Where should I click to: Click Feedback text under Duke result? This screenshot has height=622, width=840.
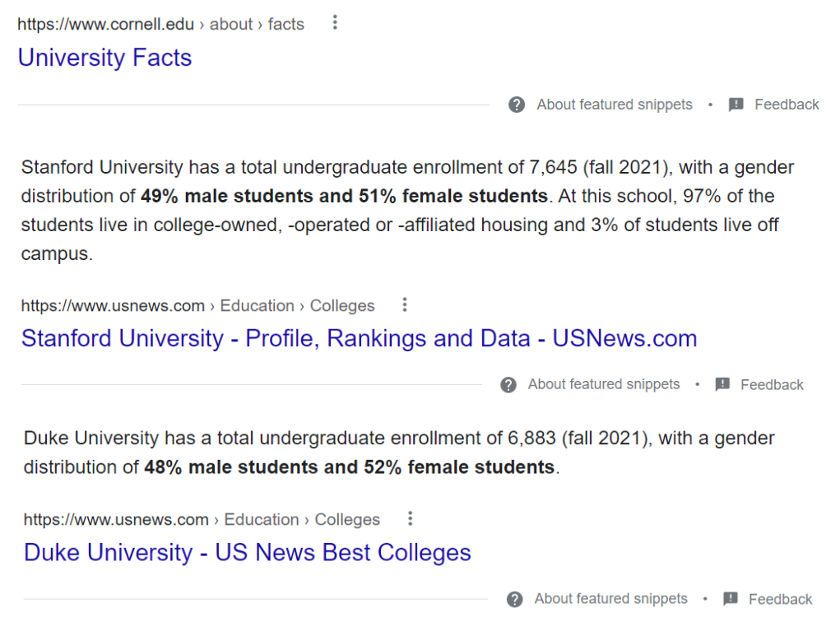pyautogui.click(x=780, y=599)
